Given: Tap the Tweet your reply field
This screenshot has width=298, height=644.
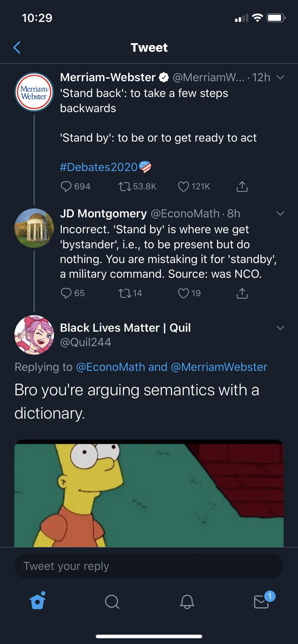Looking at the screenshot, I should [149, 566].
